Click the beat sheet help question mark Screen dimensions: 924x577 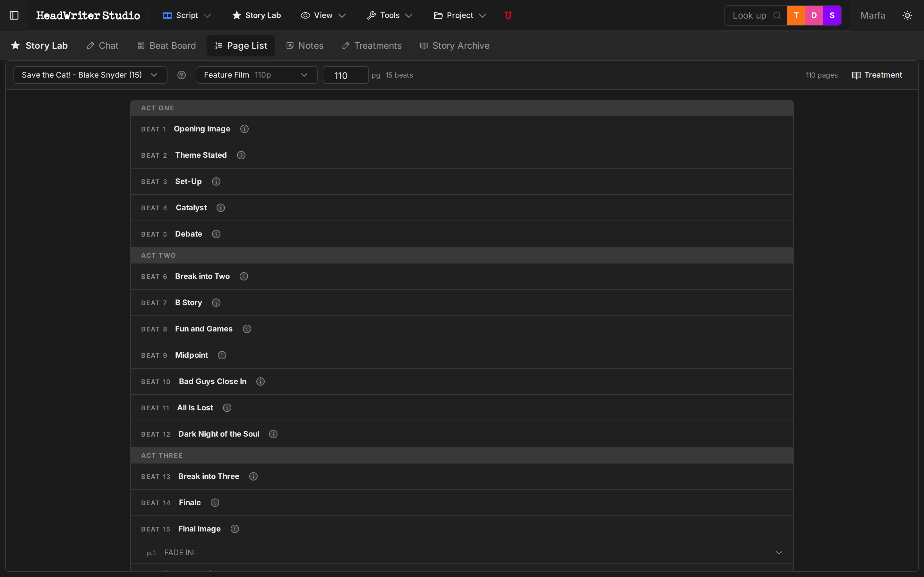click(181, 75)
